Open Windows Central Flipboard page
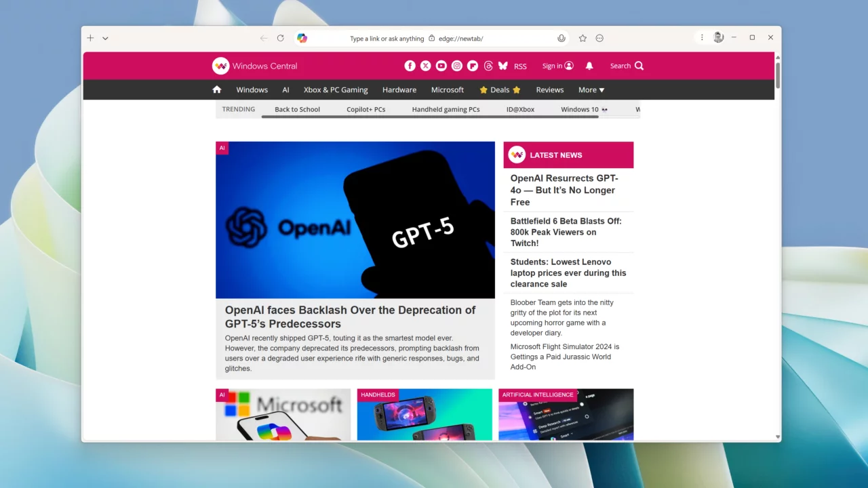The width and height of the screenshot is (868, 488). tap(473, 66)
